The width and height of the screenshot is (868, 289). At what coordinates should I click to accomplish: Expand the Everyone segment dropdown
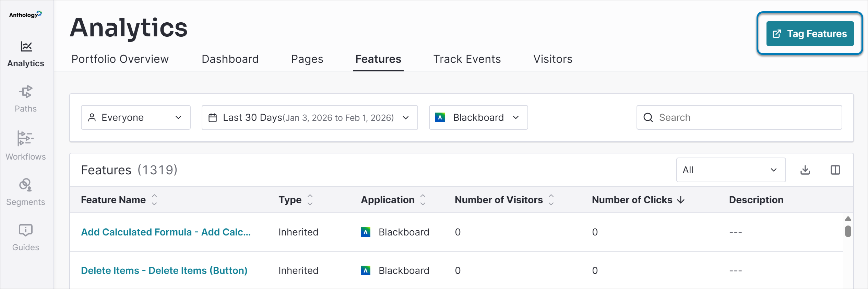coord(135,117)
